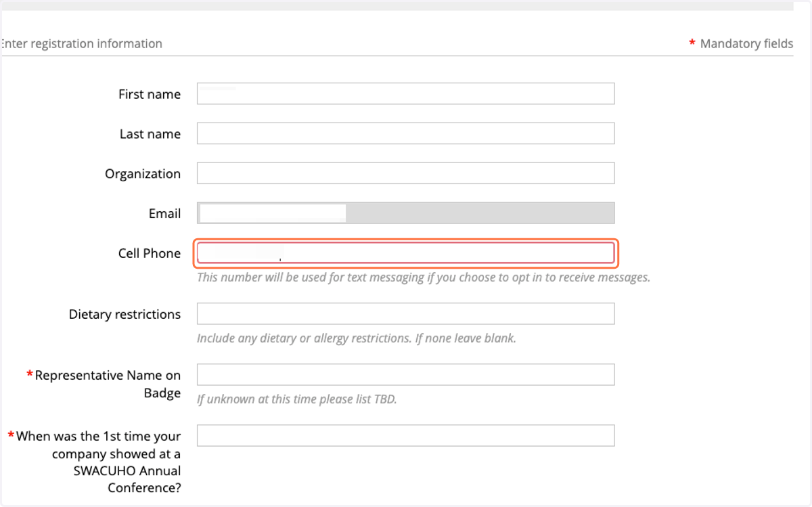Click the 'Email' label

click(164, 213)
